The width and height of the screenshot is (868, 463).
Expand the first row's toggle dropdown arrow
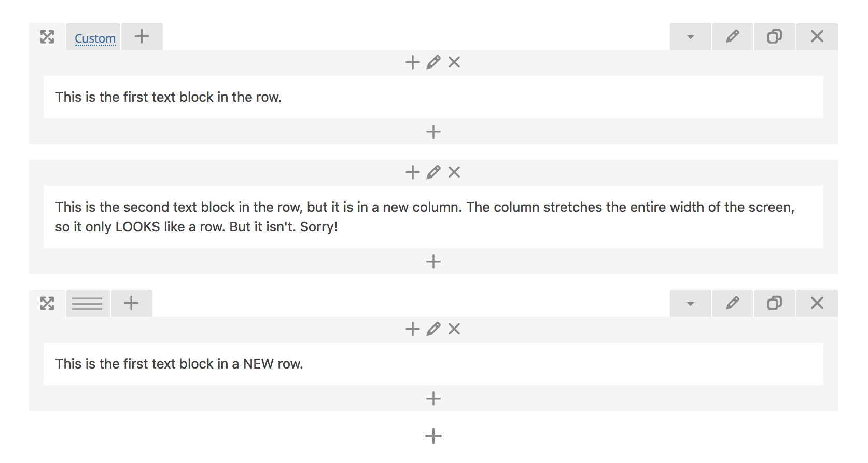pos(690,37)
